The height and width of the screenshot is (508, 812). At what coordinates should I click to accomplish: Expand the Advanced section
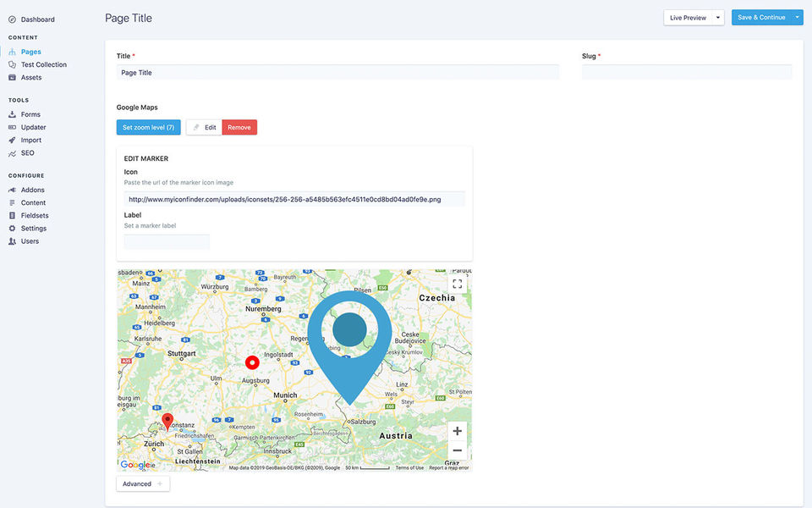click(143, 484)
